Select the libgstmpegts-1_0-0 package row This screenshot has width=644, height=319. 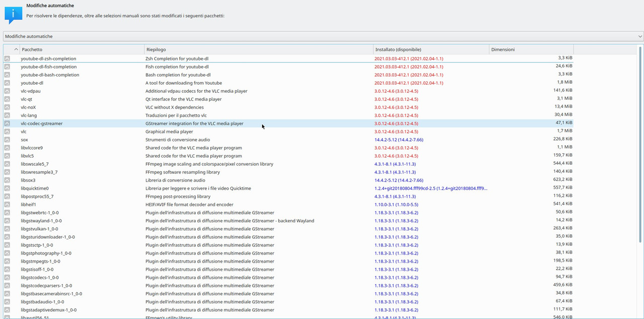(x=288, y=261)
